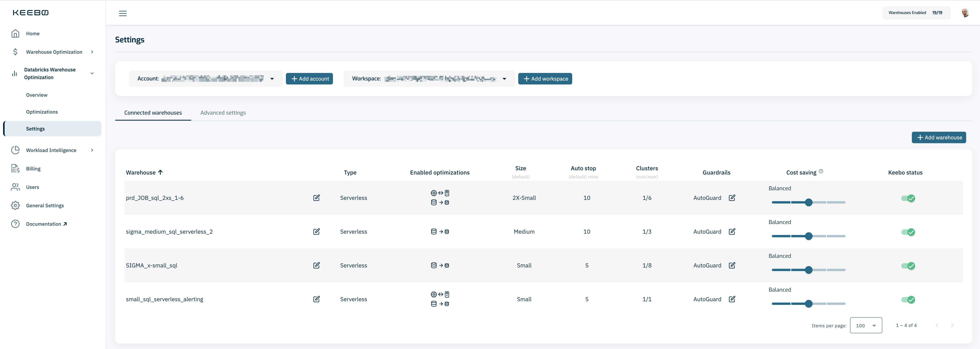Edit prd_JOB_sql_2xs_1-6 warehouse name
The image size is (980, 349).
[316, 198]
